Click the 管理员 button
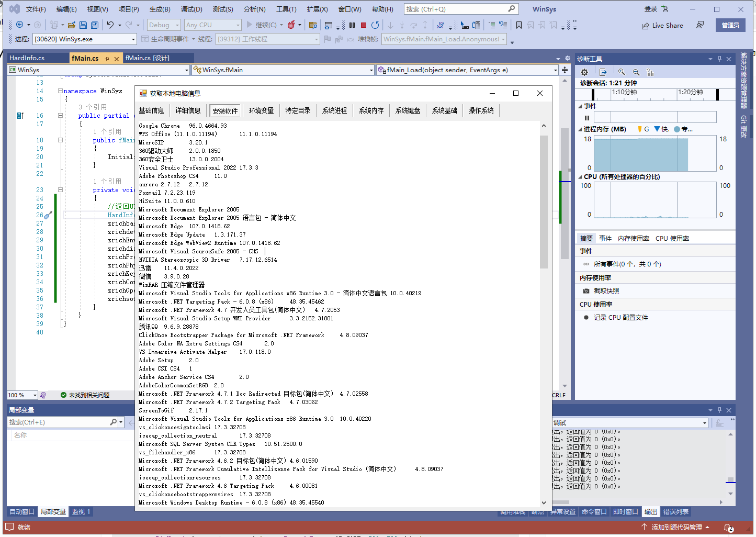756x537 pixels. (730, 25)
